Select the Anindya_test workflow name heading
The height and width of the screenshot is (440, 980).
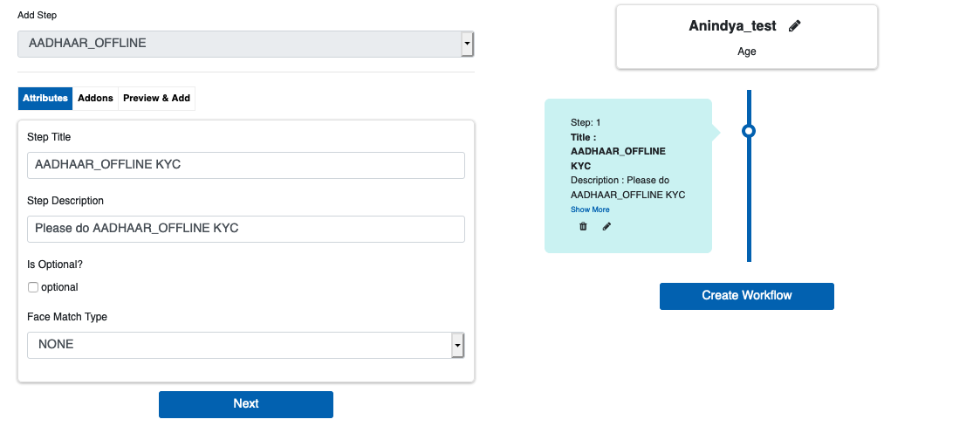pyautogui.click(x=732, y=26)
